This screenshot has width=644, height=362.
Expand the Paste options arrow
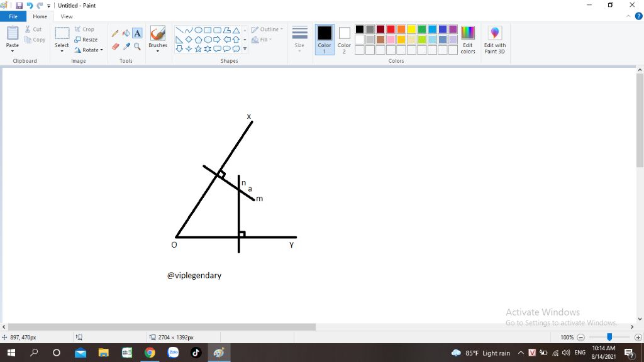coord(13,52)
